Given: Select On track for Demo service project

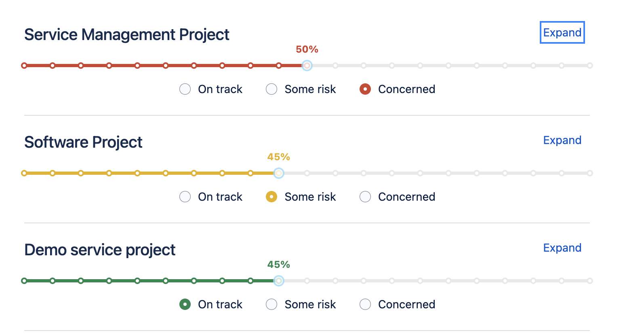Looking at the screenshot, I should tap(185, 304).
